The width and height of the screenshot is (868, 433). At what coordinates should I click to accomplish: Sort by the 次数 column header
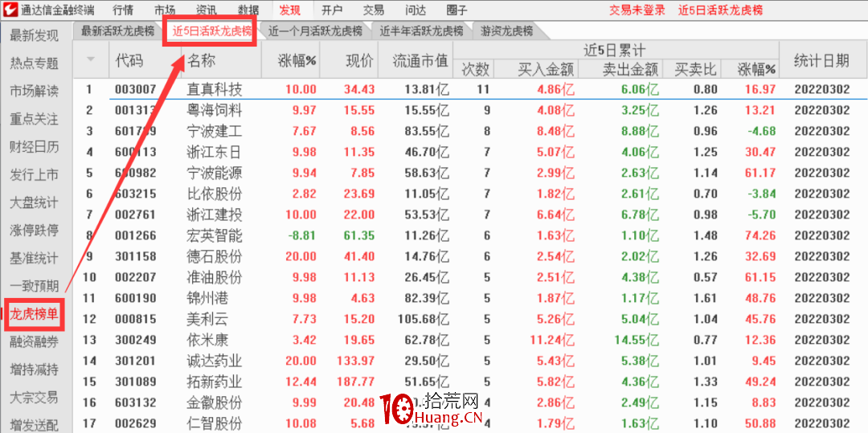[476, 69]
